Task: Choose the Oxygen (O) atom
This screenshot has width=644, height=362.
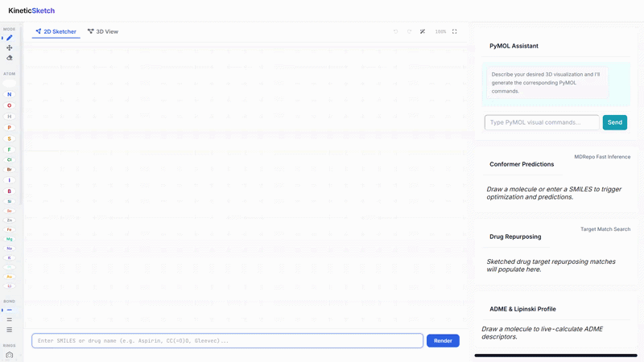Action: (10, 105)
